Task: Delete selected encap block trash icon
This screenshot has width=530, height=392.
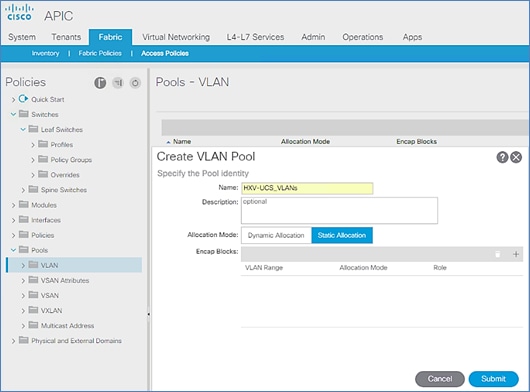Action: tap(498, 254)
